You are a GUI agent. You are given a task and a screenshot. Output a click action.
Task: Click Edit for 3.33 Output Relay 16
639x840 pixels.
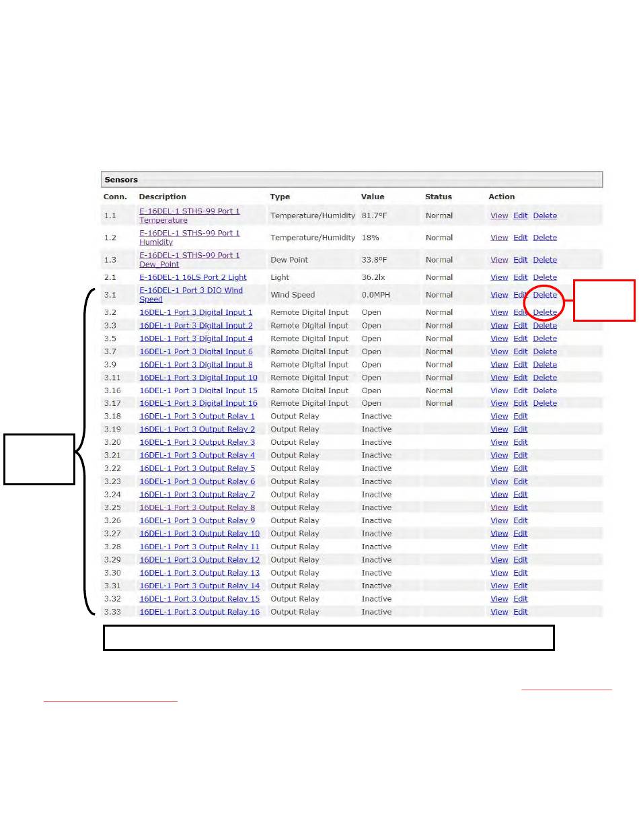[x=521, y=612]
